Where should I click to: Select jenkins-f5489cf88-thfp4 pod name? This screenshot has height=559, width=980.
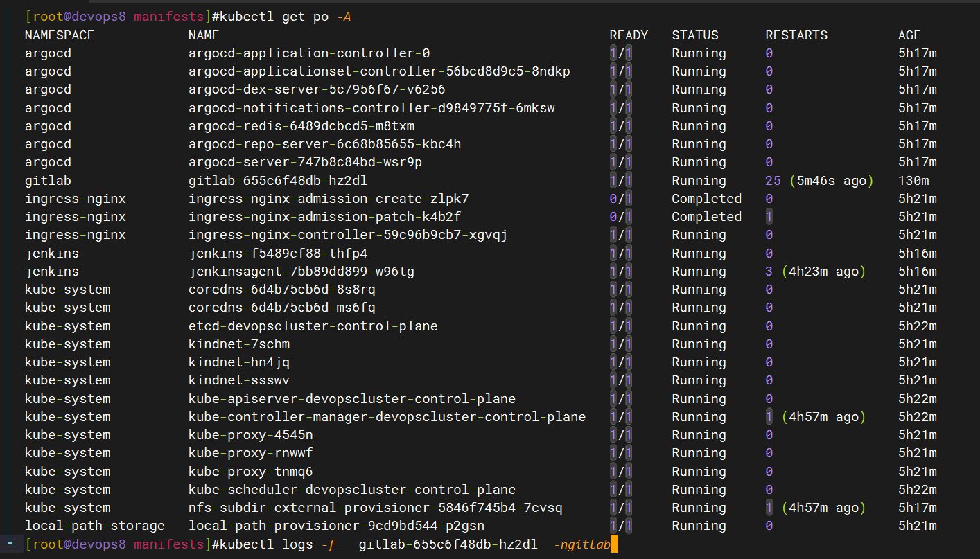(x=278, y=254)
